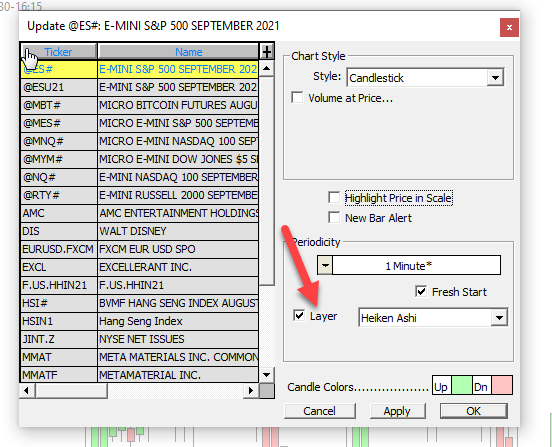
Task: Click horizontal scroll right arrow
Action: 251,390
